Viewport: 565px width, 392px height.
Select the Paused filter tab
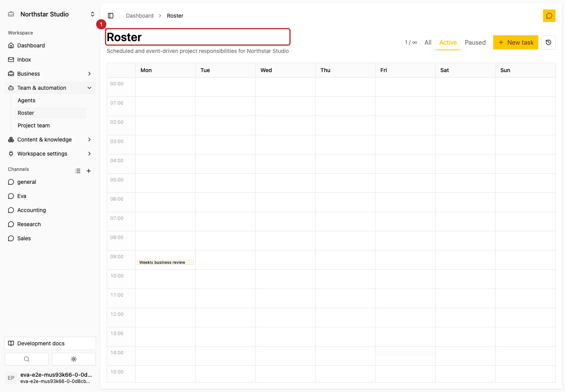[x=475, y=42]
